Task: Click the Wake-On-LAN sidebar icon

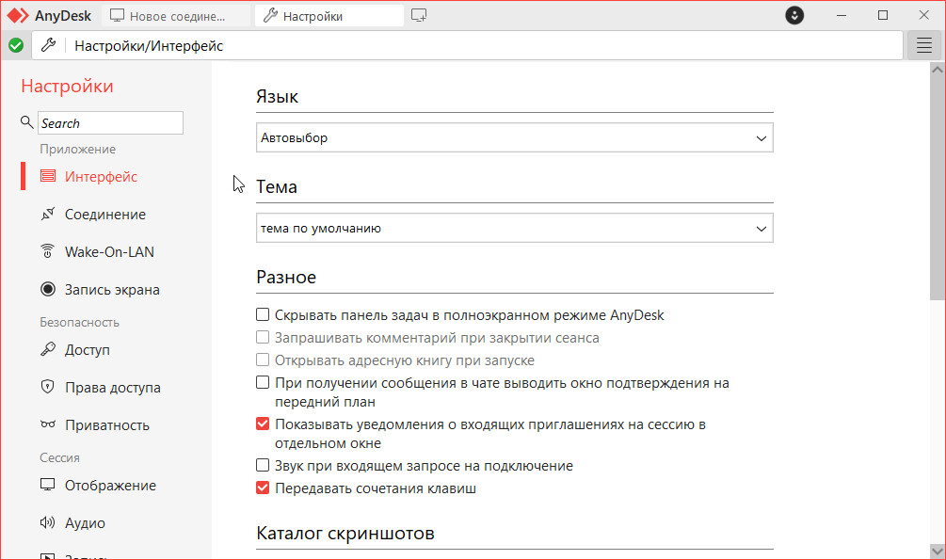Action: click(47, 252)
